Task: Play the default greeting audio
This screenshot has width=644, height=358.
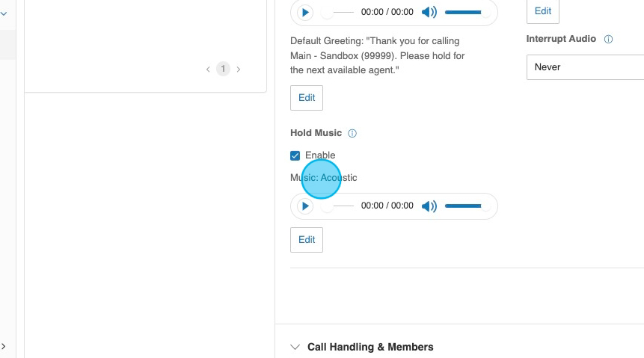Action: click(x=305, y=13)
